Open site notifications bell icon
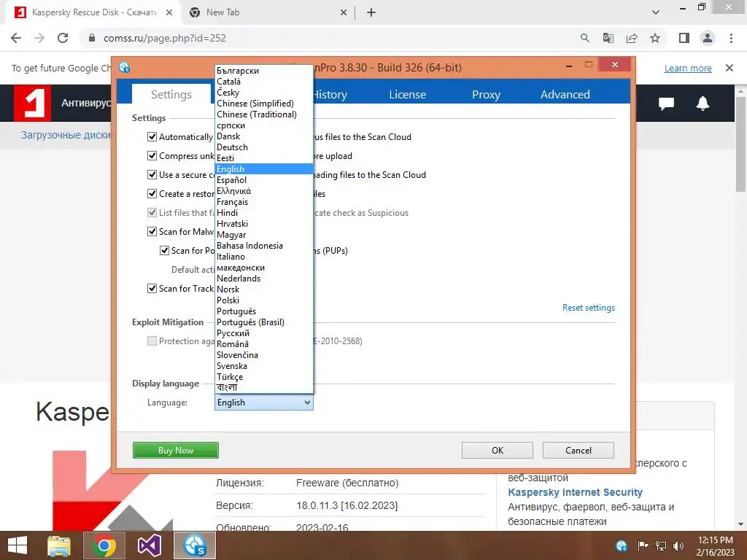The width and height of the screenshot is (747, 560). click(703, 103)
